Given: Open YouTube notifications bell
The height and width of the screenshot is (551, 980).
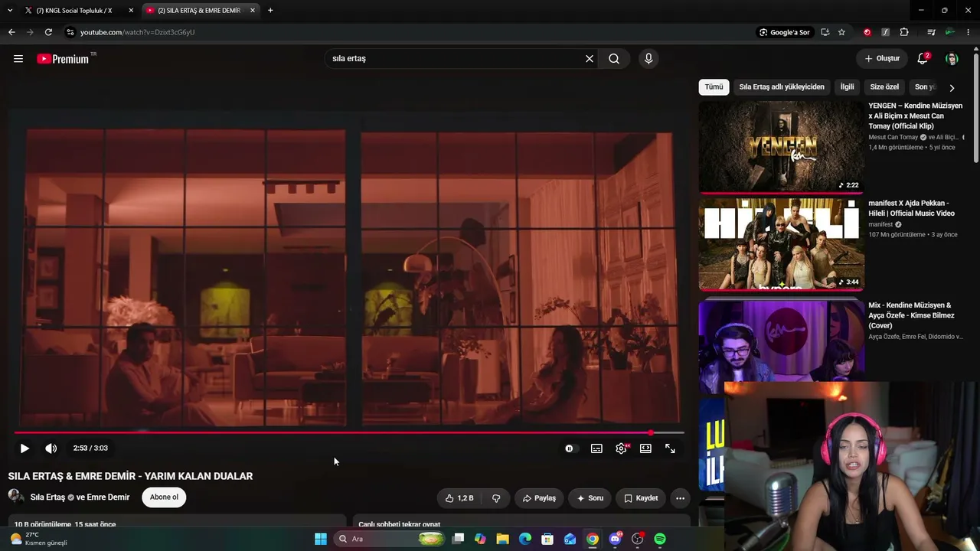Looking at the screenshot, I should coord(923,59).
